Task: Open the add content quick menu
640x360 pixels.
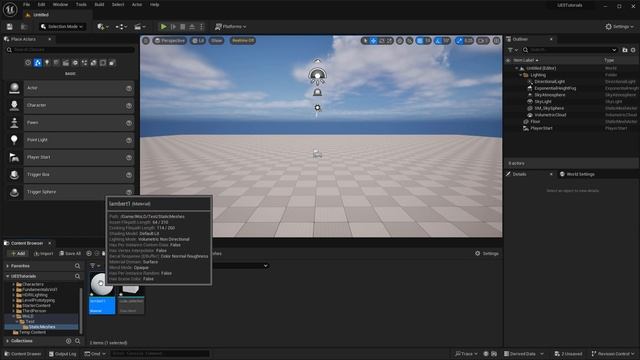Action: [102, 27]
